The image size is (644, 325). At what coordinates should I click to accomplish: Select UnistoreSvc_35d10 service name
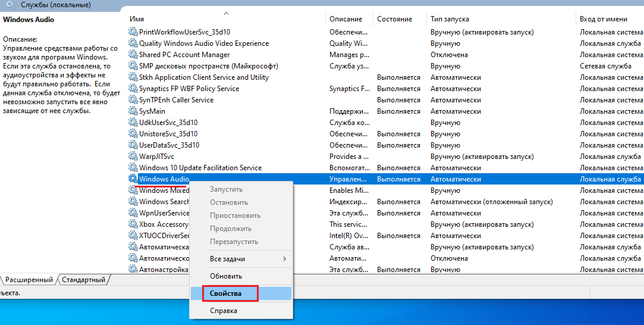click(168, 133)
